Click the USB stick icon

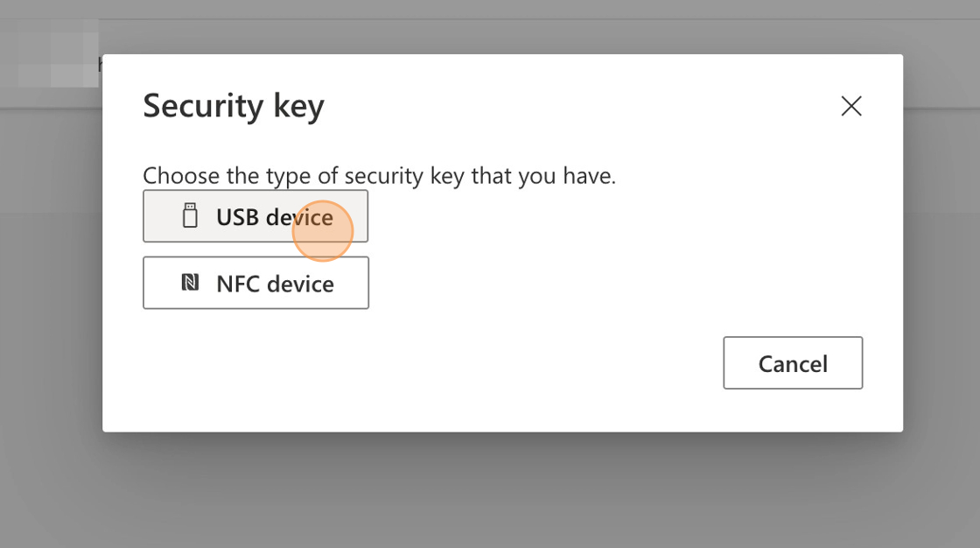click(x=190, y=216)
